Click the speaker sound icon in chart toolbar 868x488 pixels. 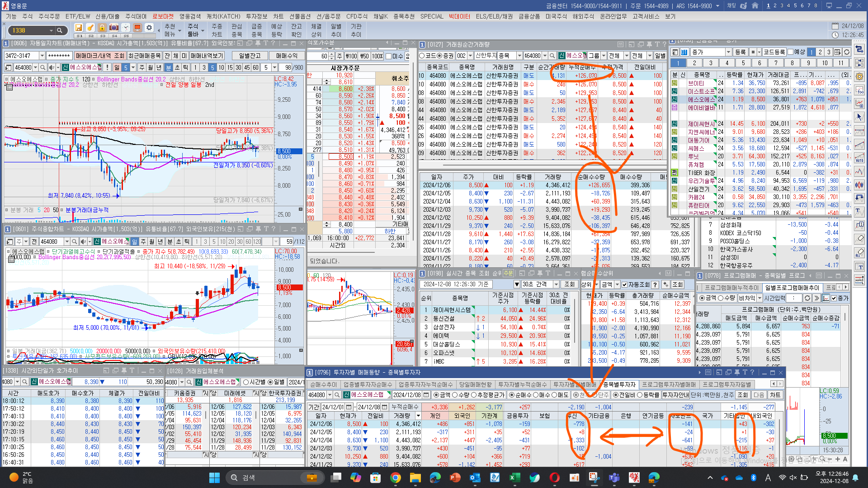coord(52,67)
